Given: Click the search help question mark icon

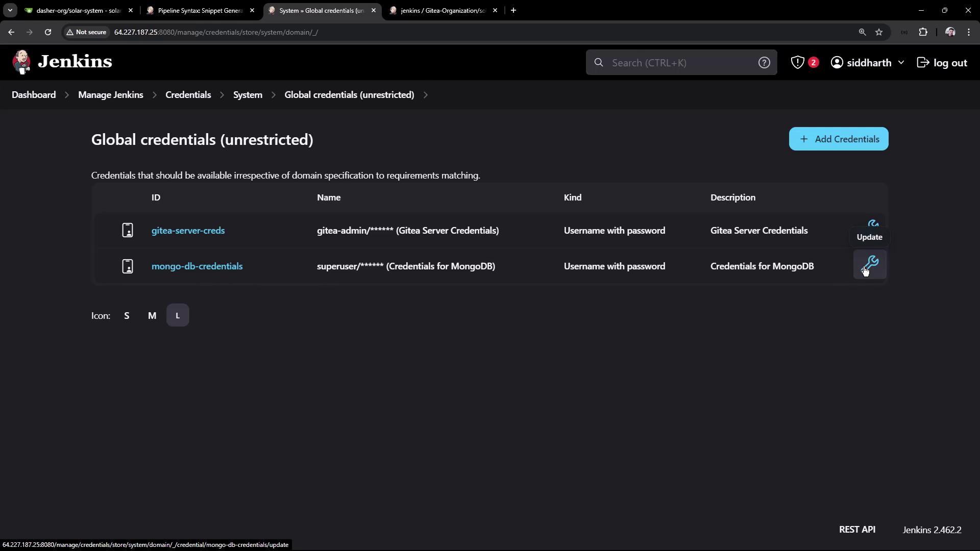Looking at the screenshot, I should pos(764,62).
